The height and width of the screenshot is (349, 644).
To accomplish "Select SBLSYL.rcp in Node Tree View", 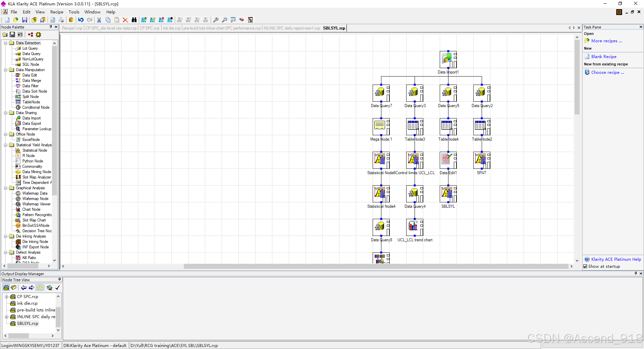I will 28,323.
